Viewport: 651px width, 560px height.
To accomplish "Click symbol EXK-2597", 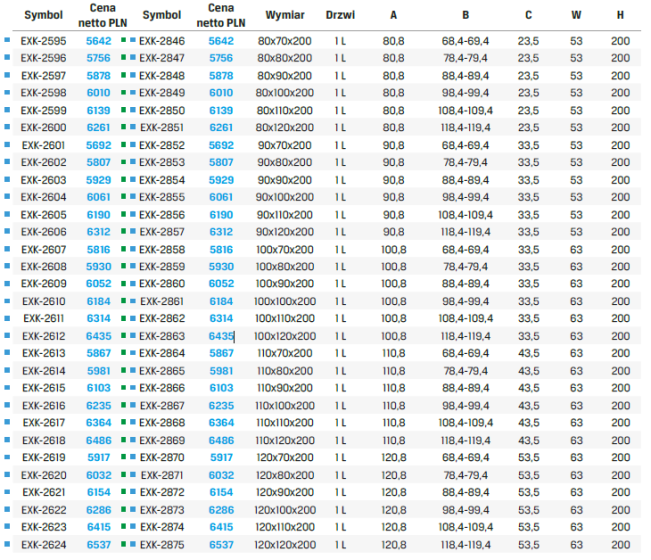I will [43, 76].
